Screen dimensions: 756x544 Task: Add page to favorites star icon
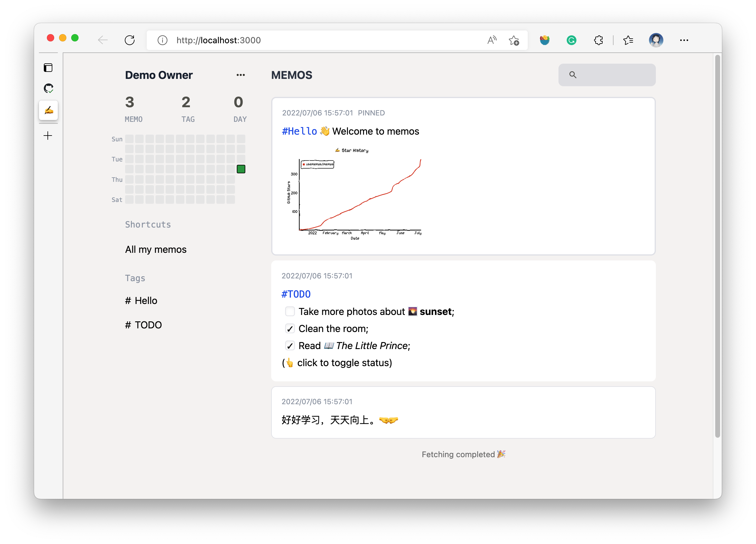point(514,40)
